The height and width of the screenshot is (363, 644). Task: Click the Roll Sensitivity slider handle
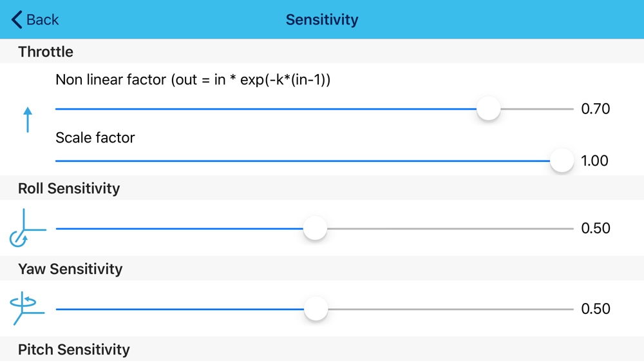(315, 228)
